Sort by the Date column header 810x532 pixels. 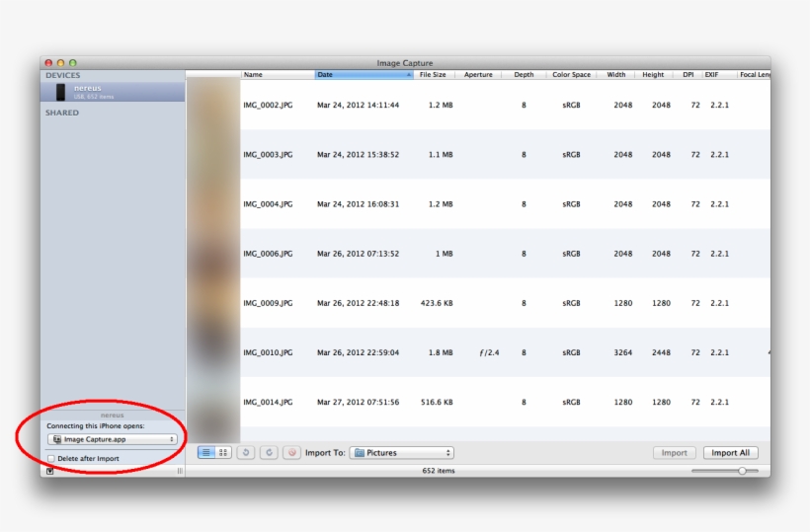pos(364,75)
